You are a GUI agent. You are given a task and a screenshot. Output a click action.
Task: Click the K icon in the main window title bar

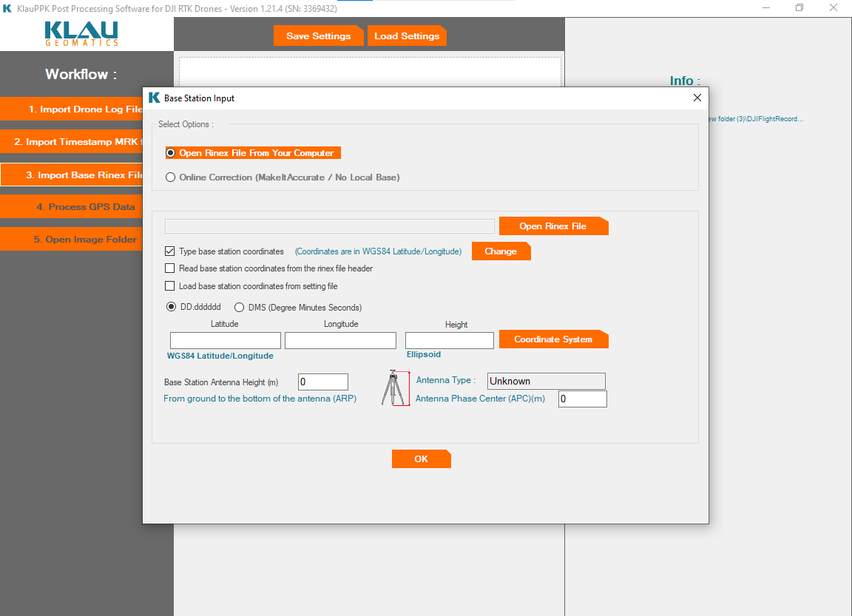[x=7, y=8]
